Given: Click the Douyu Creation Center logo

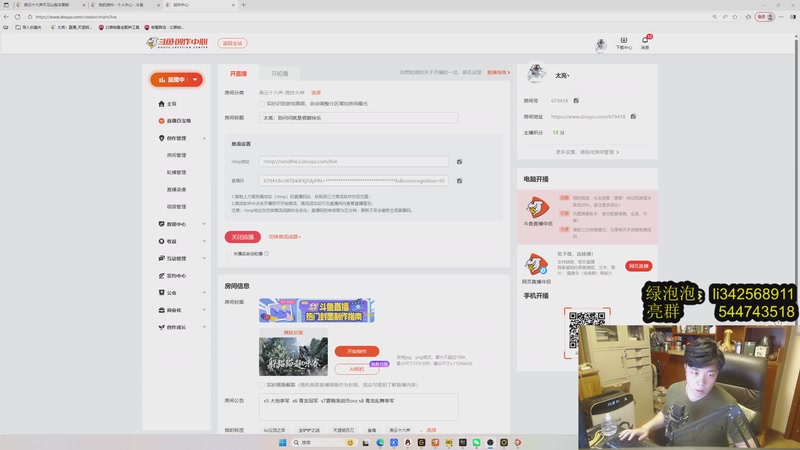Looking at the screenshot, I should (x=177, y=43).
